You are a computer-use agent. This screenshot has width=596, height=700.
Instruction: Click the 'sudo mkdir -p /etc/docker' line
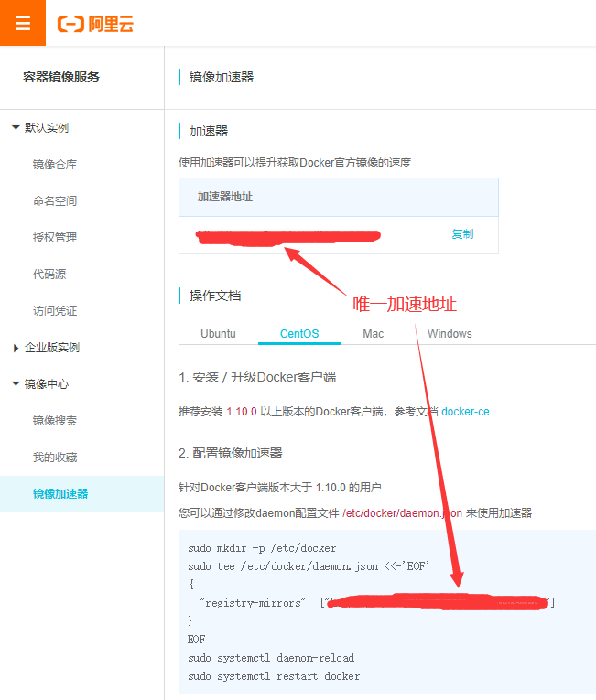pyautogui.click(x=262, y=548)
